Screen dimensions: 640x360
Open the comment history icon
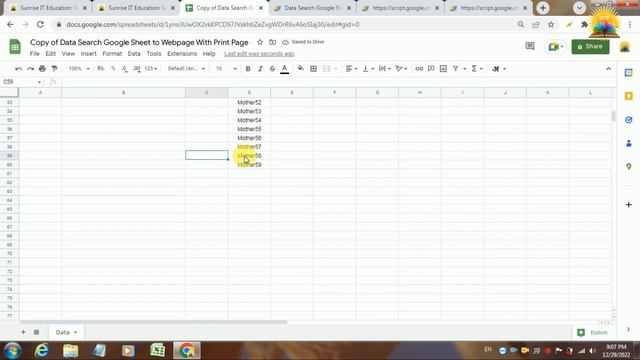(530, 46)
